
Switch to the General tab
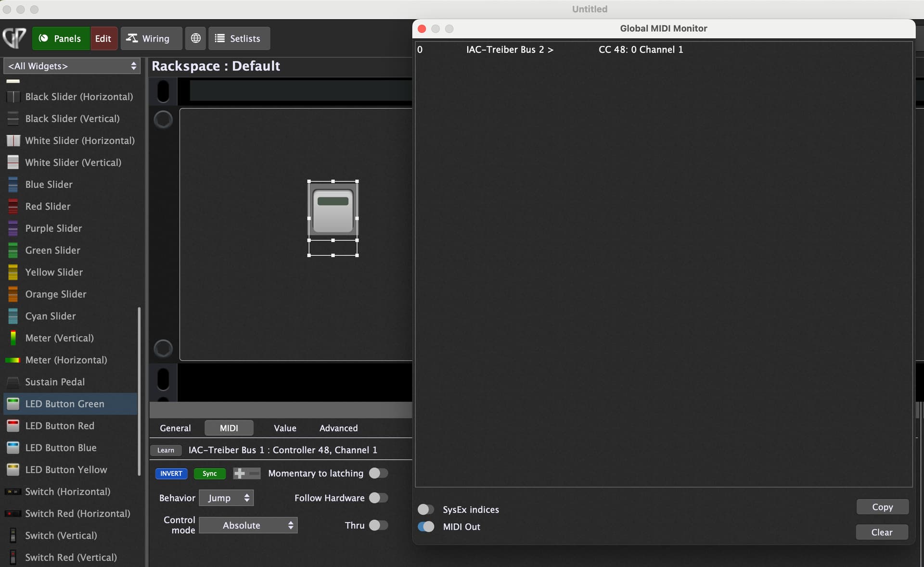point(175,428)
